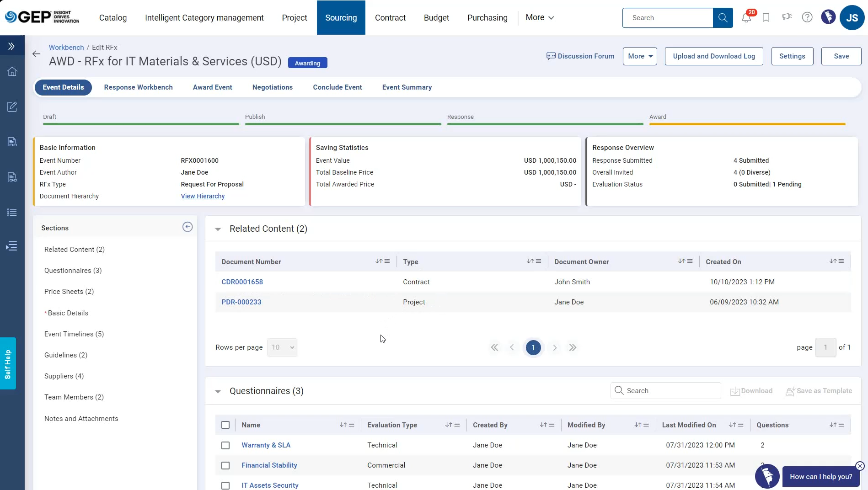
Task: Select the Financial Stability row checkbox
Action: coord(225,465)
